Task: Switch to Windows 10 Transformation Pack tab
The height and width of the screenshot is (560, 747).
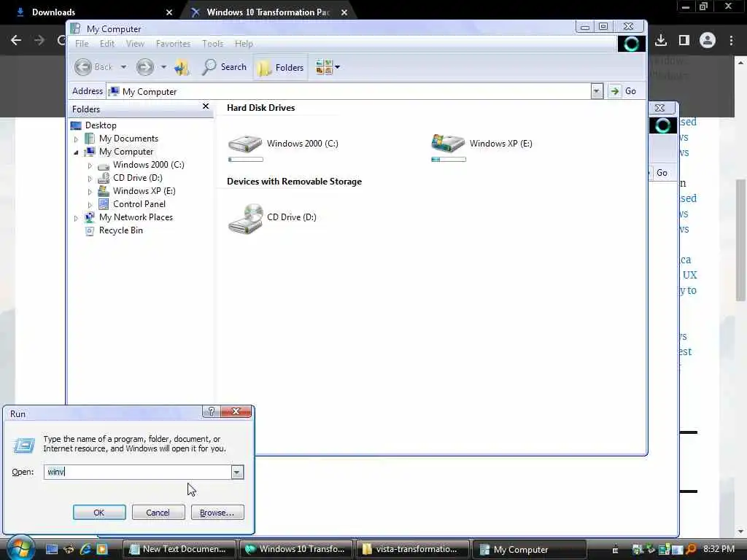Action: click(x=268, y=12)
